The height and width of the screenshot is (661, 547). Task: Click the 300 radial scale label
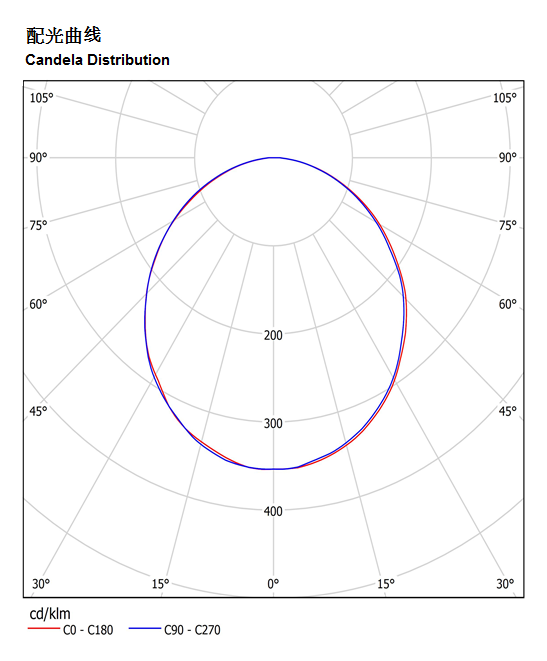pos(273,423)
